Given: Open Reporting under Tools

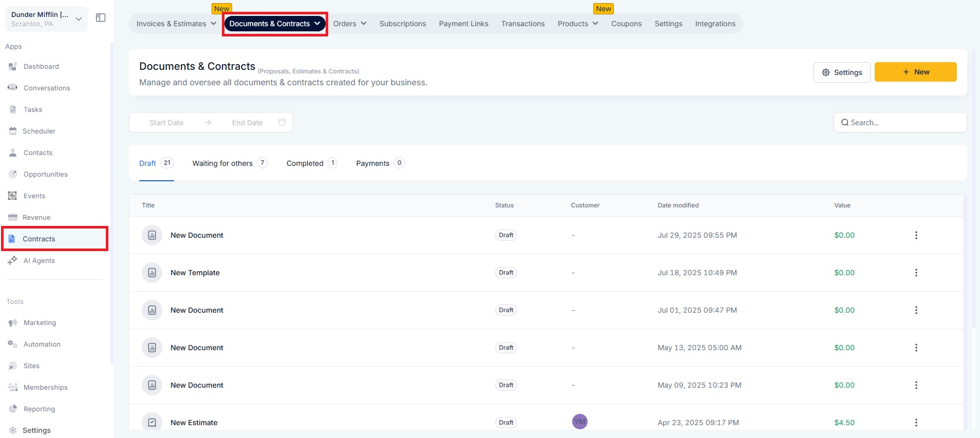Looking at the screenshot, I should coord(39,409).
